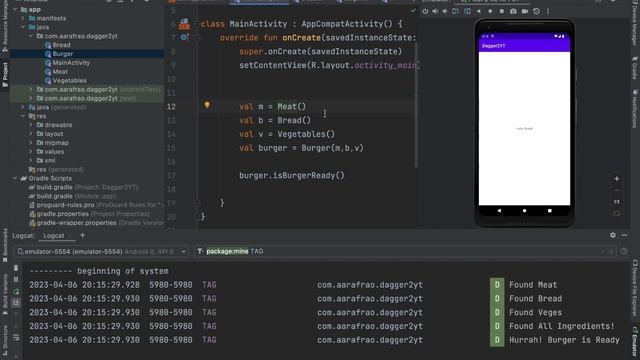Viewport: 640px width, 360px height.
Task: Click the emulator volume up icon
Action: click(x=435, y=11)
